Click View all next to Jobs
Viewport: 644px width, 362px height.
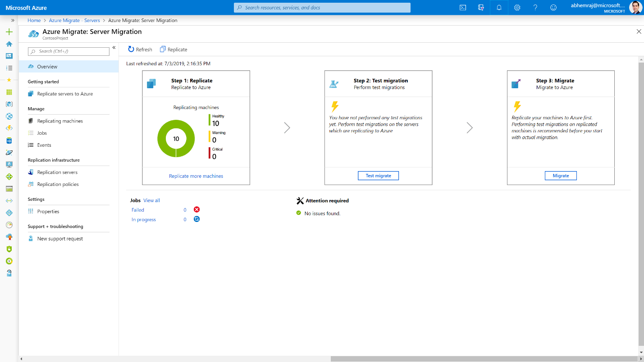tap(151, 200)
